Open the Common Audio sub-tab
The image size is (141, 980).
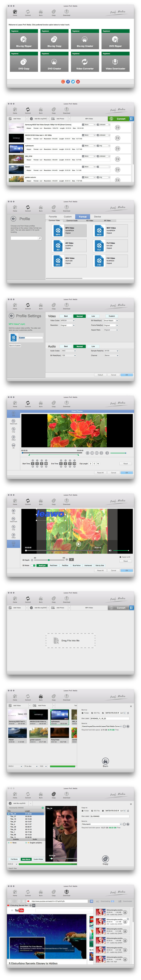tap(72, 220)
